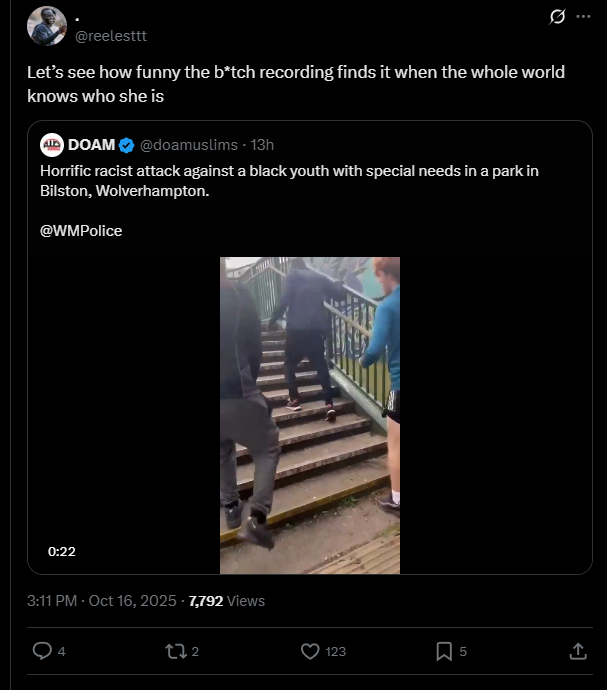This screenshot has height=690, width=607.
Task: Click the blue verified badge
Action: 127,145
